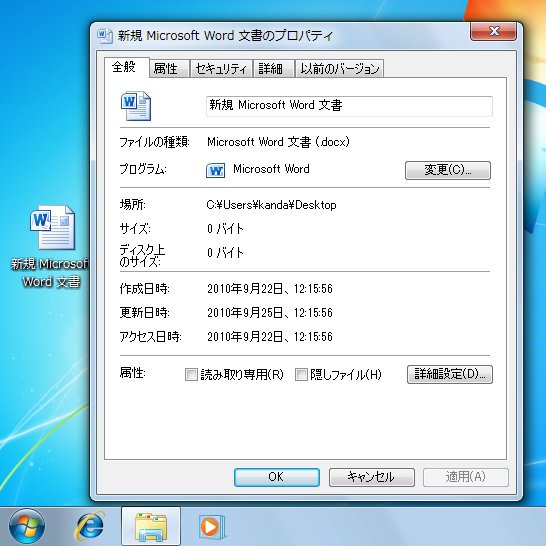Image resolution: width=546 pixels, height=546 pixels.
Task: Click the 変更(C)... button
Action: click(x=448, y=170)
